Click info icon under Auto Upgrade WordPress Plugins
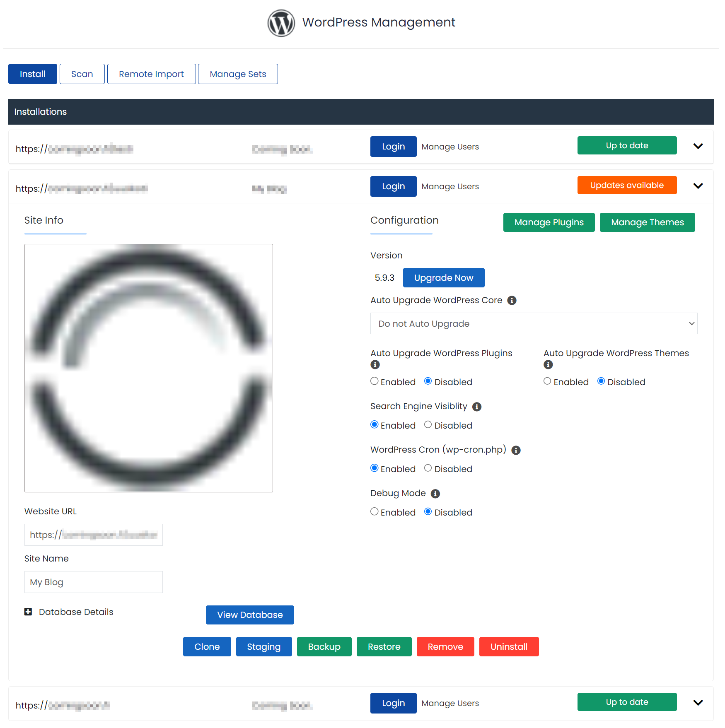The height and width of the screenshot is (728, 725). pyautogui.click(x=375, y=364)
